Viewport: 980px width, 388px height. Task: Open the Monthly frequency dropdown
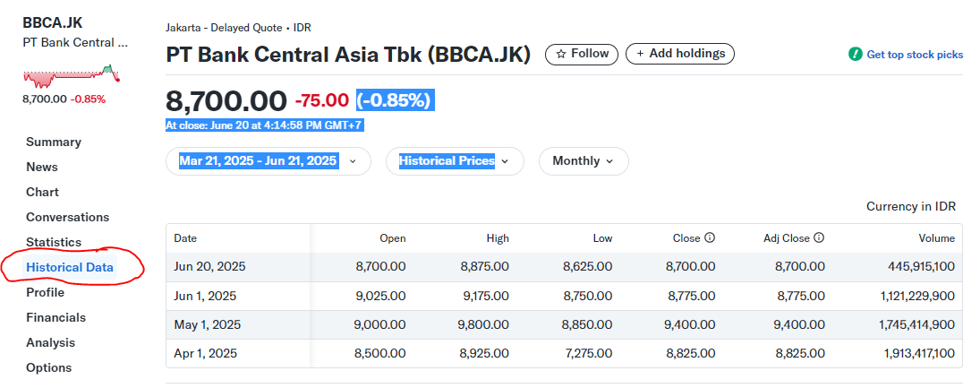pyautogui.click(x=584, y=161)
